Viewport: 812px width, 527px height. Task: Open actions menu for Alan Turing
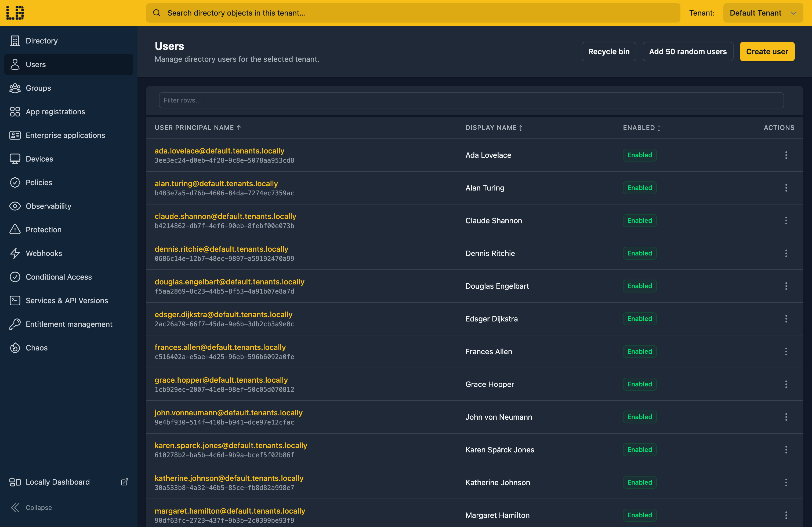(x=786, y=188)
